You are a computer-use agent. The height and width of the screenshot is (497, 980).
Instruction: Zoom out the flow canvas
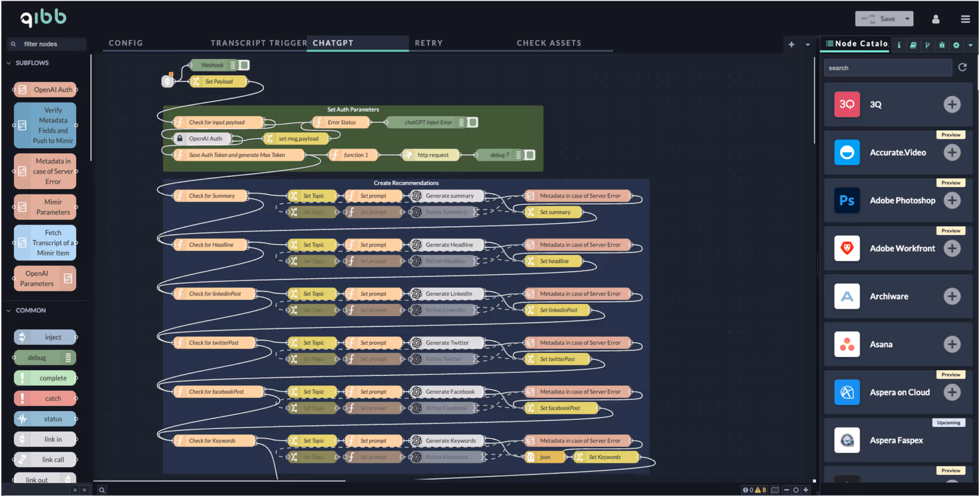(787, 490)
